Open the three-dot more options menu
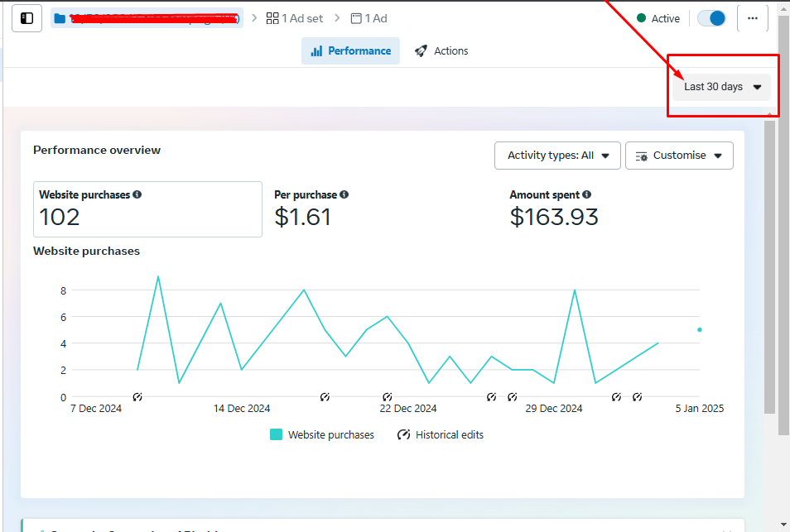Image resolution: width=790 pixels, height=532 pixels. [x=752, y=18]
